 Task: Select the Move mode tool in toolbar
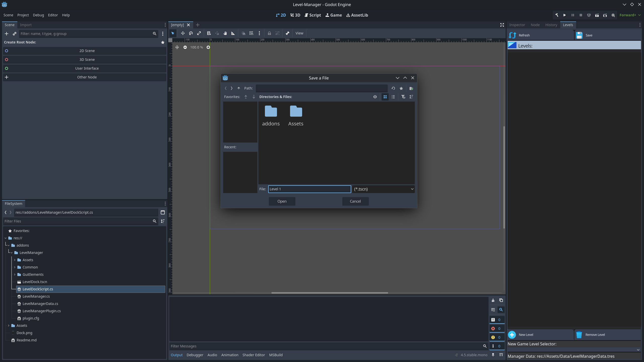183,33
